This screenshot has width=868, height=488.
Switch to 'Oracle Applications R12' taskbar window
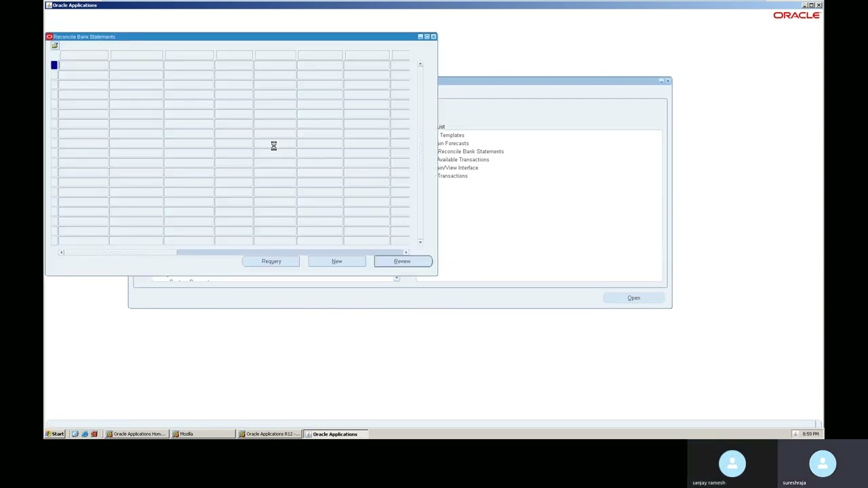click(x=269, y=434)
